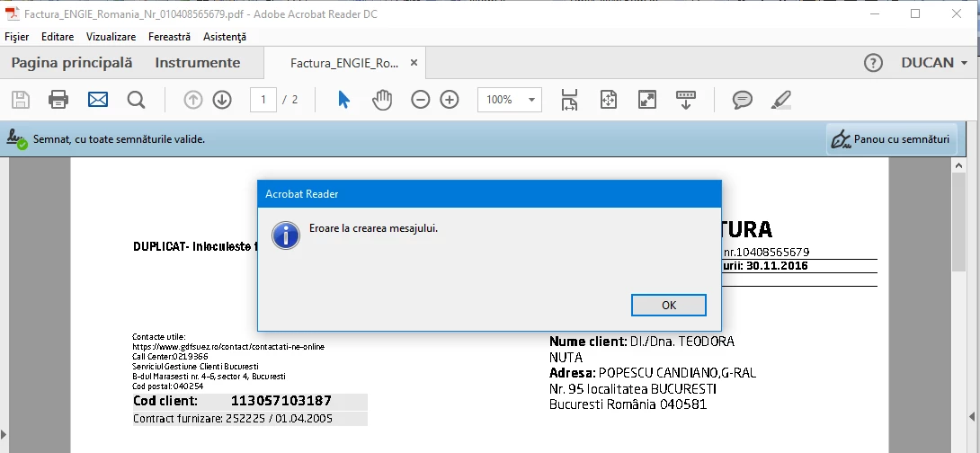The width and height of the screenshot is (980, 453).
Task: Expand the left navigation pane arrow
Action: click(x=4, y=433)
